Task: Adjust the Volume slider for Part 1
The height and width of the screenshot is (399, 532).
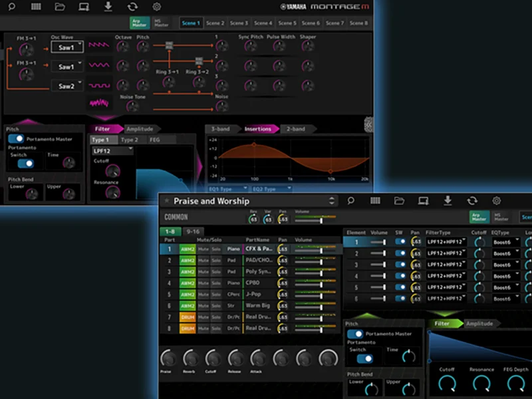Action: pos(323,251)
